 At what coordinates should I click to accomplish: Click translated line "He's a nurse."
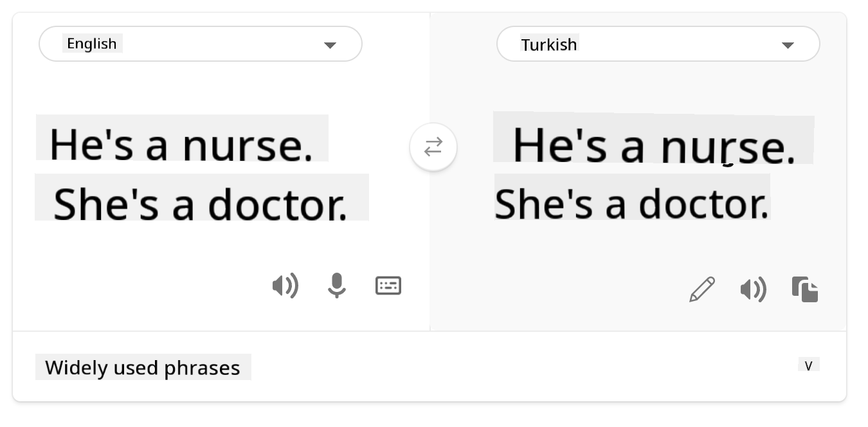[x=653, y=144]
